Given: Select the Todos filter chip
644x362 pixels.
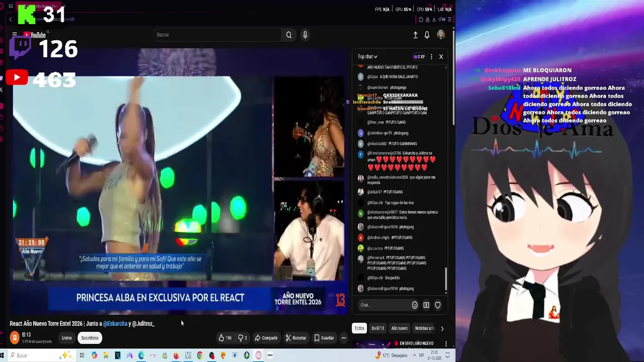Looking at the screenshot, I should (359, 328).
